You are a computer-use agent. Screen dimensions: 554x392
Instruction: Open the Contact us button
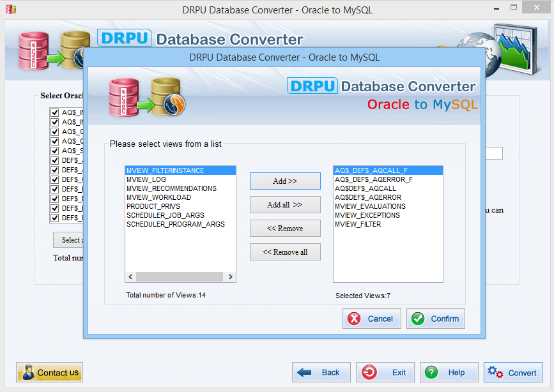(x=49, y=372)
